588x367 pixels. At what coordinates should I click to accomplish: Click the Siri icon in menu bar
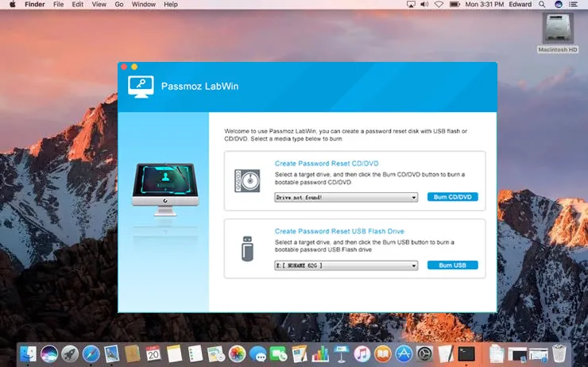pyautogui.click(x=559, y=5)
